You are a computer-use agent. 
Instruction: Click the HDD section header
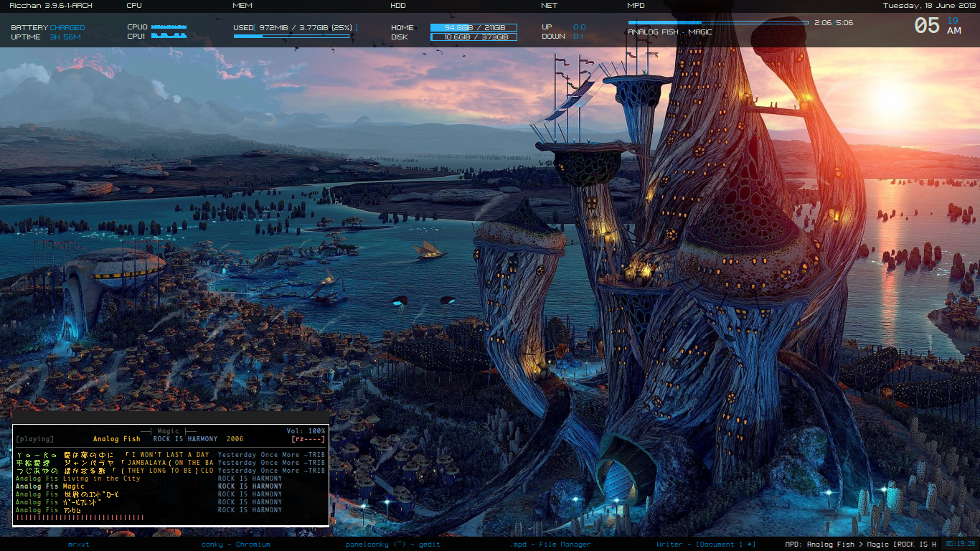(x=398, y=5)
